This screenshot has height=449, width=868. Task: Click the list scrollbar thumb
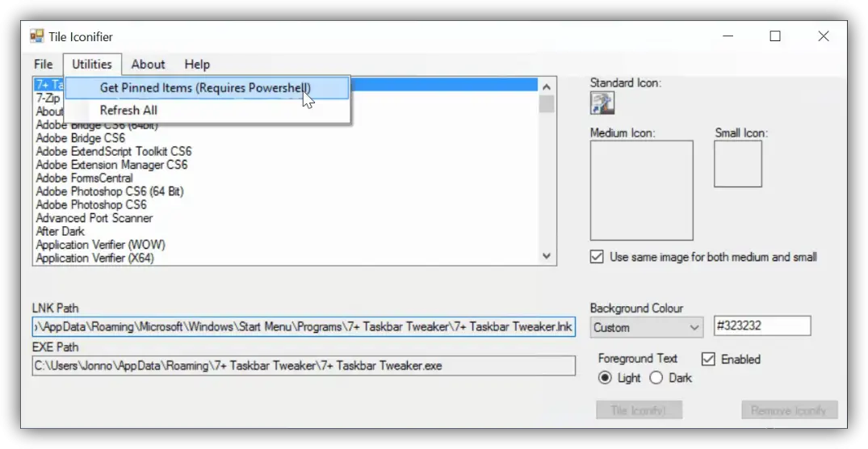click(547, 104)
